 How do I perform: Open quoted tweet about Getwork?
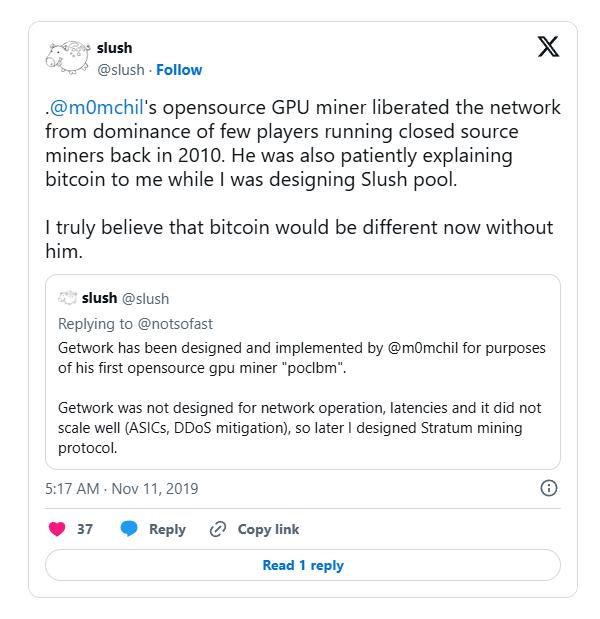[x=303, y=372]
